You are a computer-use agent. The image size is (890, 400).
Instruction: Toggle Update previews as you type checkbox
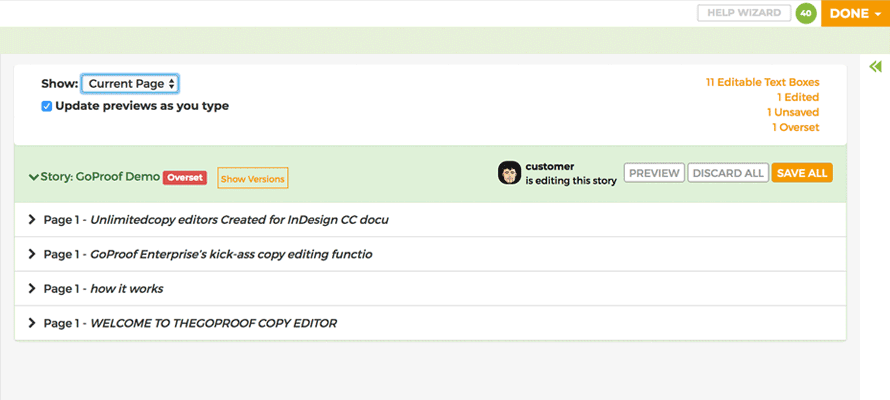coord(47,106)
